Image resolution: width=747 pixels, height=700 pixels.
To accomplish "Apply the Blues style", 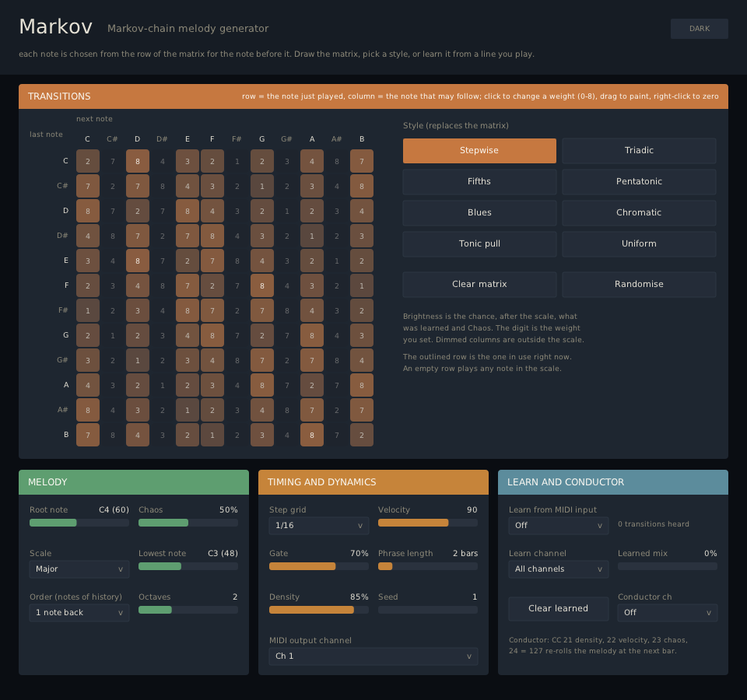I will pos(479,212).
